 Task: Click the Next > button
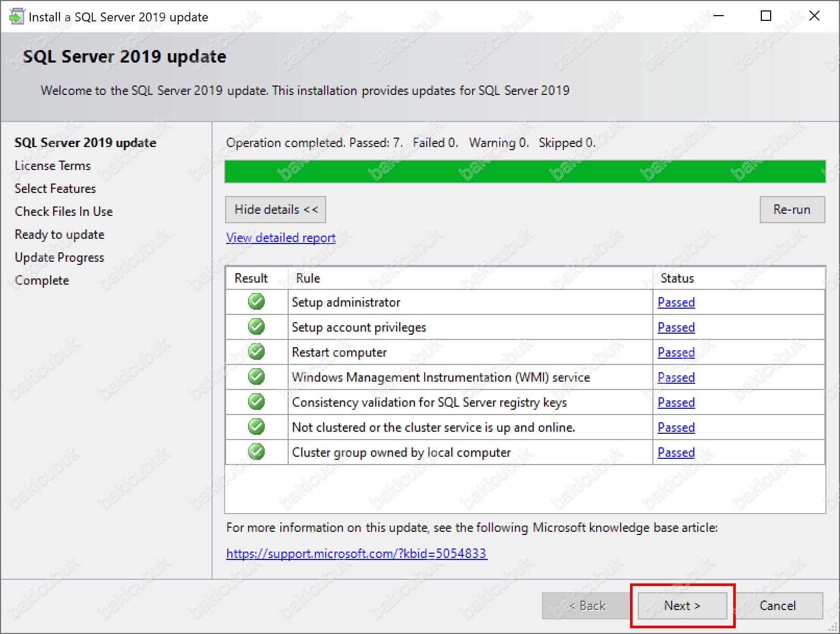(x=682, y=606)
